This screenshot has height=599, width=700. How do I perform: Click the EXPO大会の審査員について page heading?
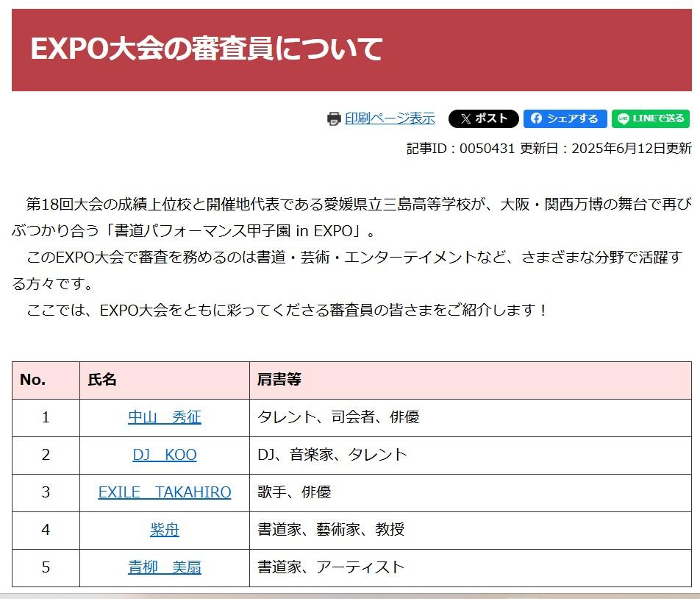[x=206, y=49]
